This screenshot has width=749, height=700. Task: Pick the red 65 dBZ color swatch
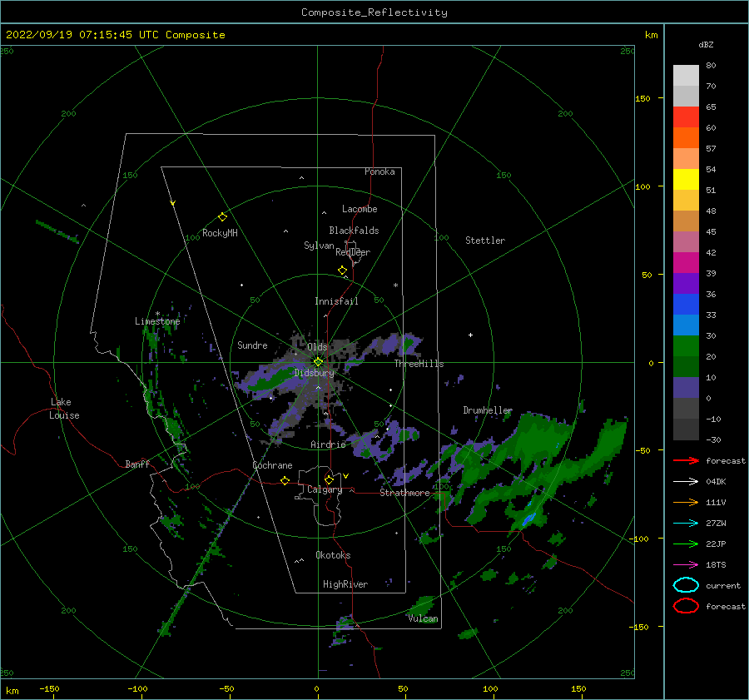click(x=686, y=117)
